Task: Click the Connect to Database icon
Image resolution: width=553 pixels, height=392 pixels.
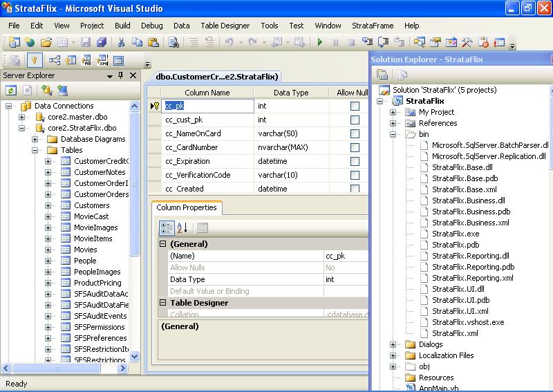Action: 46,90
